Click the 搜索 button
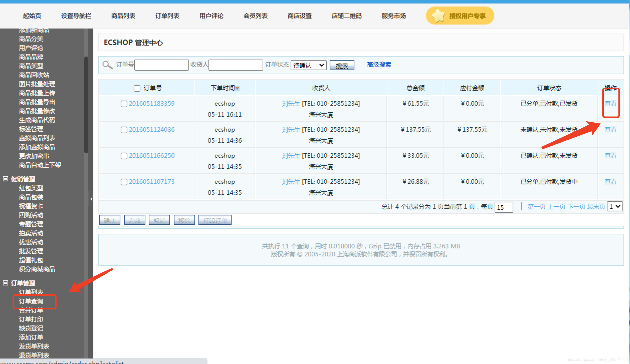Image resolution: width=630 pixels, height=364 pixels. tap(342, 65)
